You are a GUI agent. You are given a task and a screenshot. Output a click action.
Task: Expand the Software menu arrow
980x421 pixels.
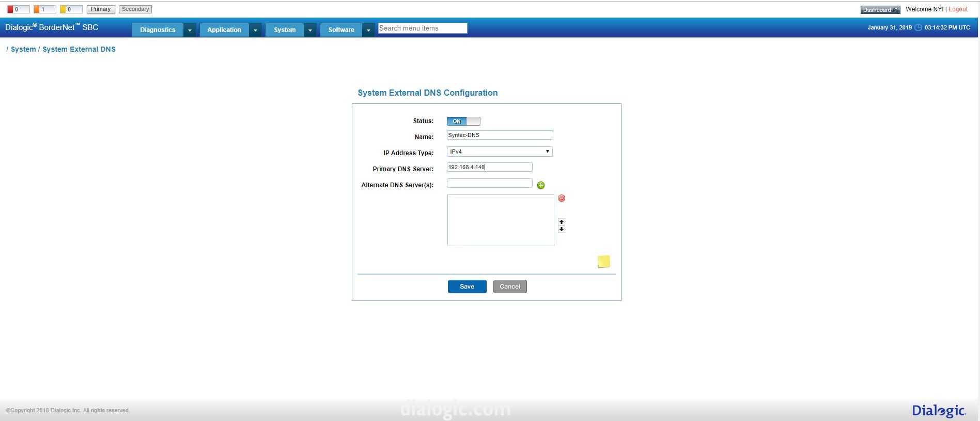click(368, 30)
